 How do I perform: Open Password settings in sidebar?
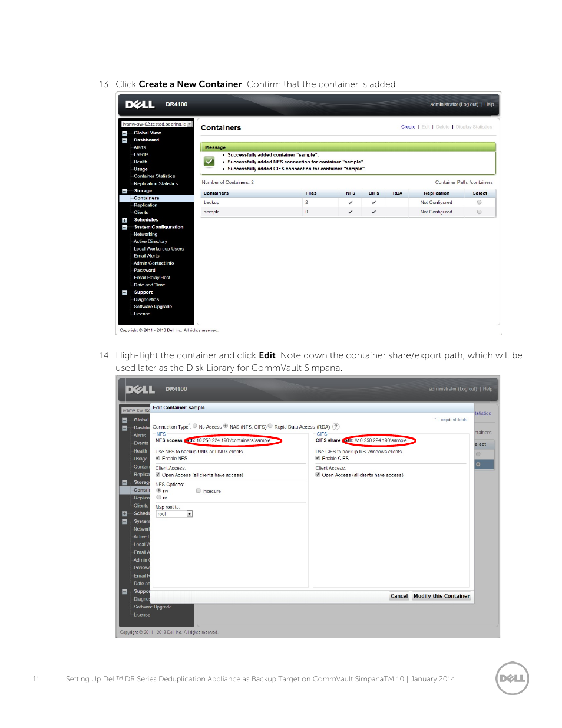145,271
